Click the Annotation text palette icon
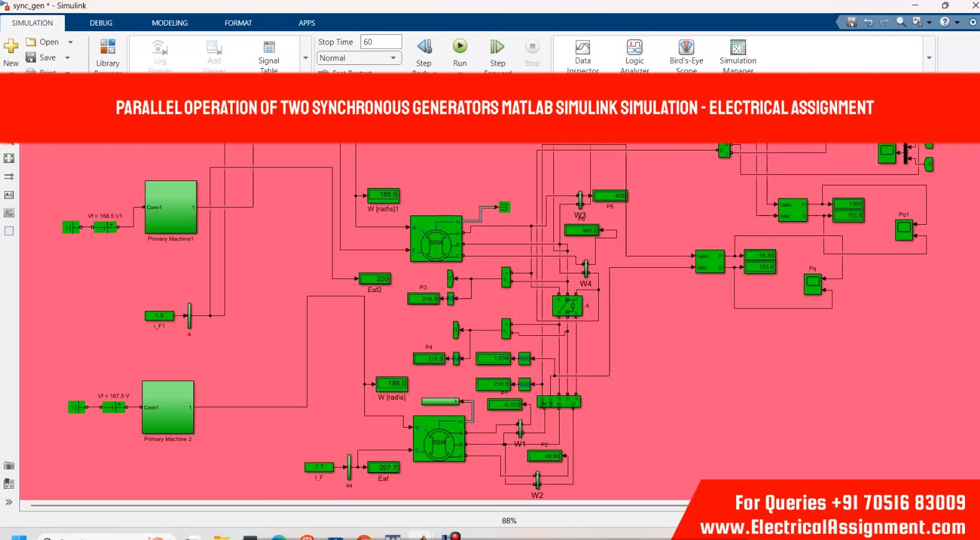 9,195
